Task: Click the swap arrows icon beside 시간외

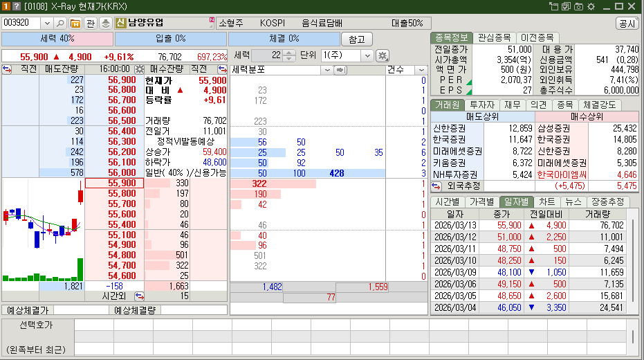Action: point(139,296)
